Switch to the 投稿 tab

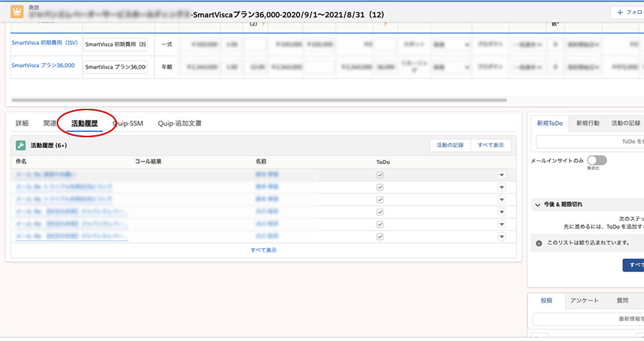[x=546, y=300]
